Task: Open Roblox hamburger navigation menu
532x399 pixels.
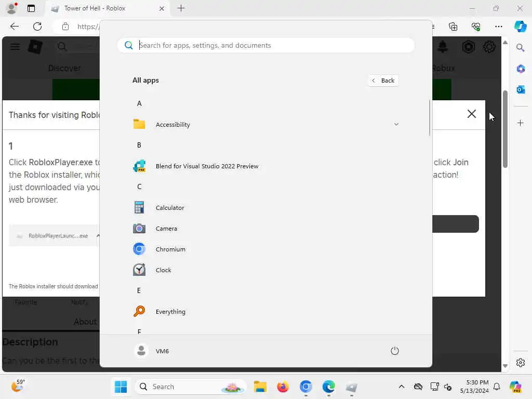Action: pos(15,47)
